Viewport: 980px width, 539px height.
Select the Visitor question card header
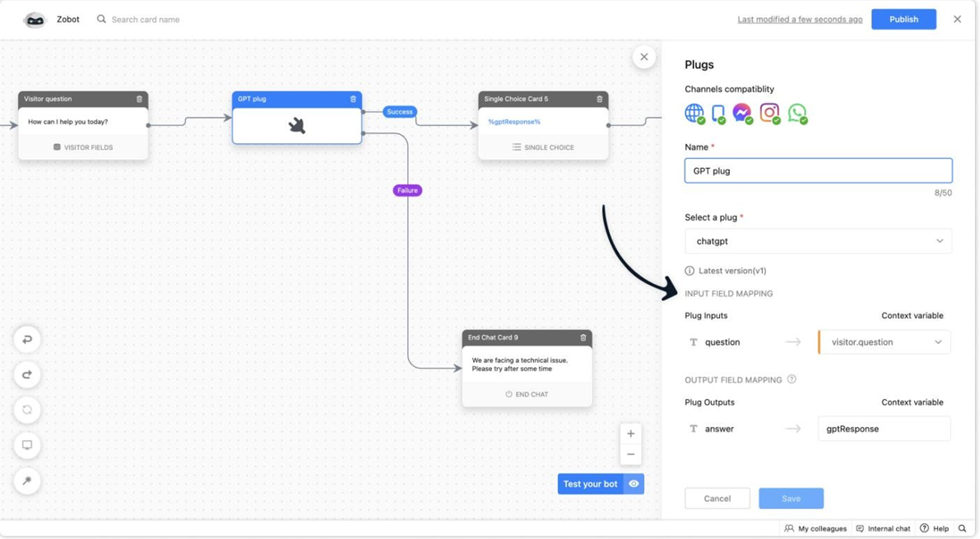click(83, 99)
